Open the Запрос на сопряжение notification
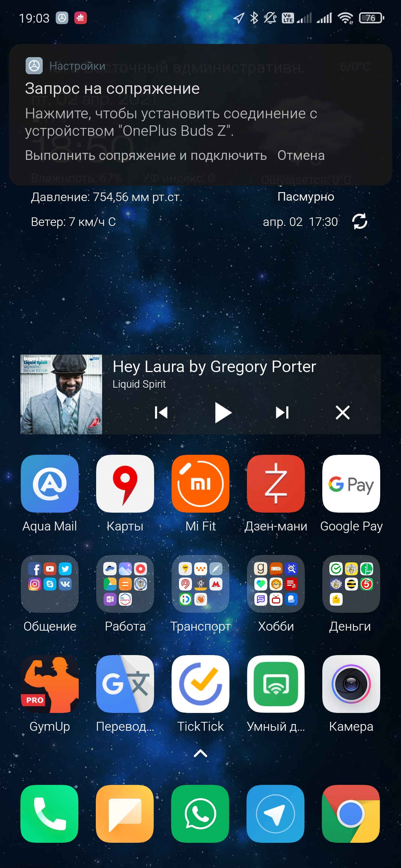Viewport: 401px width, 868px height. [200, 115]
